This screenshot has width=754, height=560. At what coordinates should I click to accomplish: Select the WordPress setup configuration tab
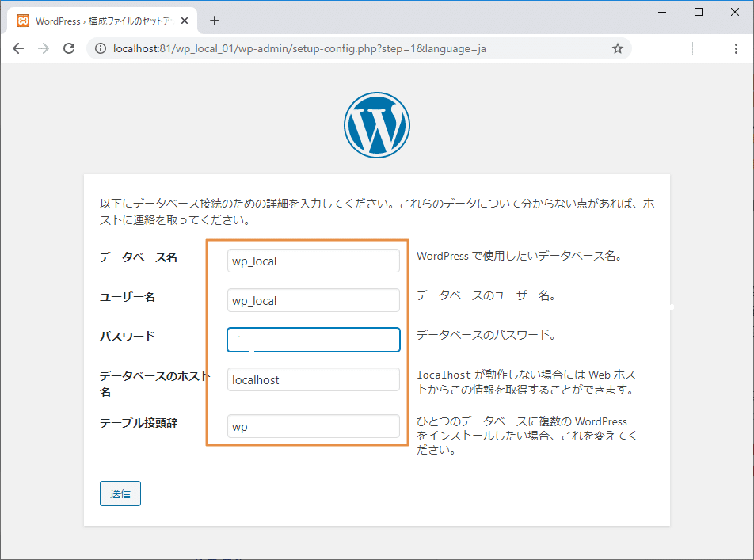(x=102, y=21)
